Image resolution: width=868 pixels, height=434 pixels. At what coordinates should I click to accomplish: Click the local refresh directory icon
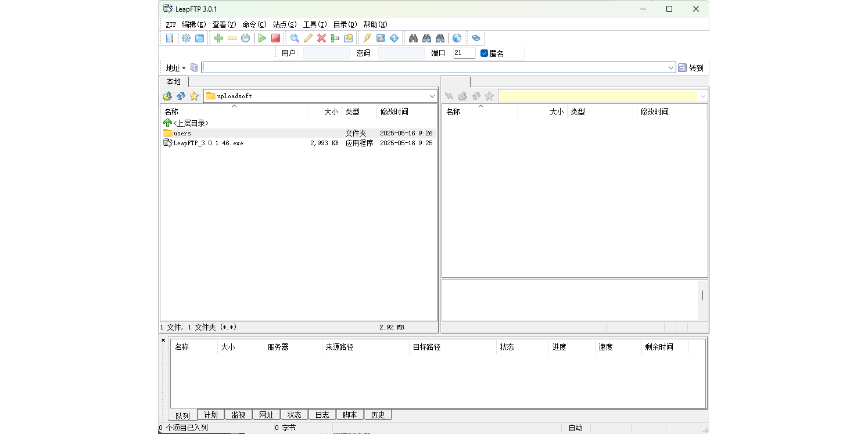tap(181, 96)
